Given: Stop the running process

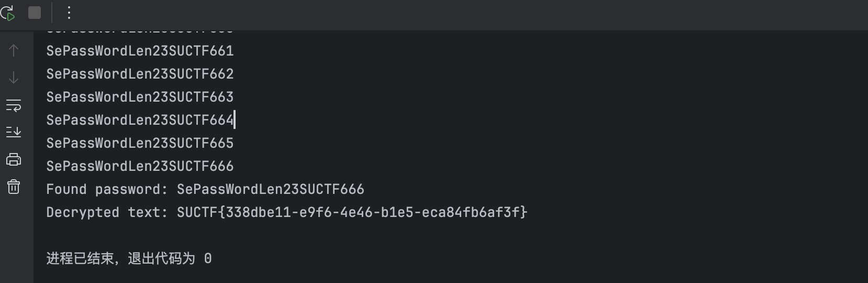Looking at the screenshot, I should (x=35, y=13).
